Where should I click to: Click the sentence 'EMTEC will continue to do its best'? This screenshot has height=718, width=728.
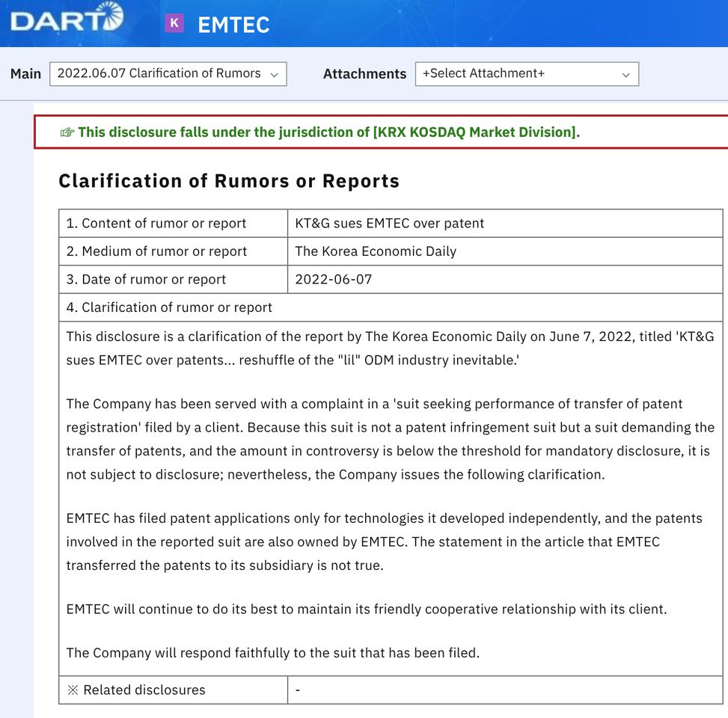pyautogui.click(x=367, y=609)
